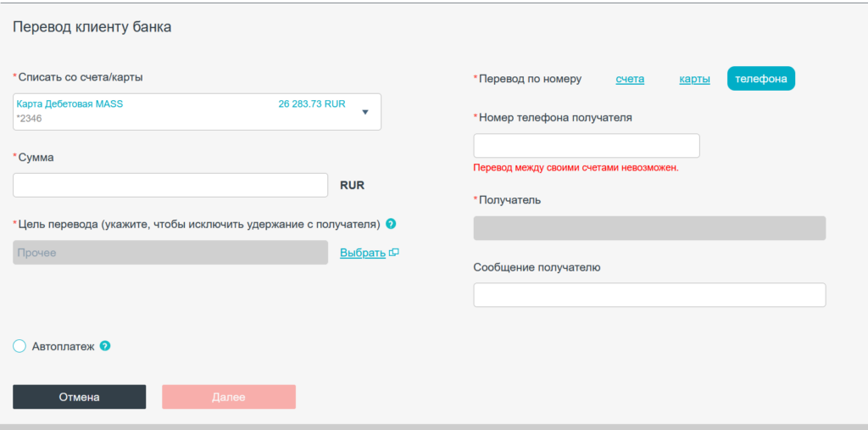
Task: Open help icon next to Цель перевода
Action: pyautogui.click(x=391, y=224)
